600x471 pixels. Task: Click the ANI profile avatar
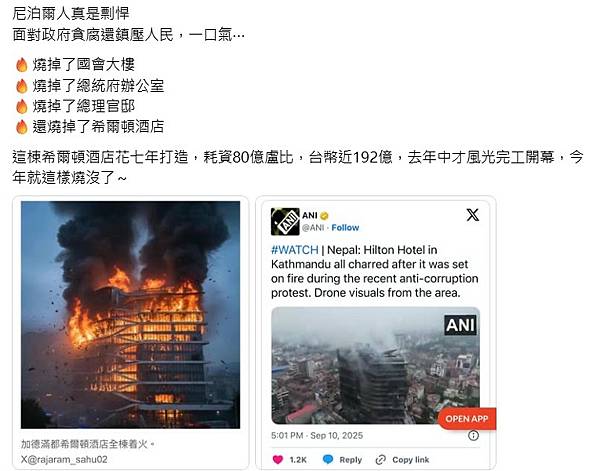tap(285, 222)
